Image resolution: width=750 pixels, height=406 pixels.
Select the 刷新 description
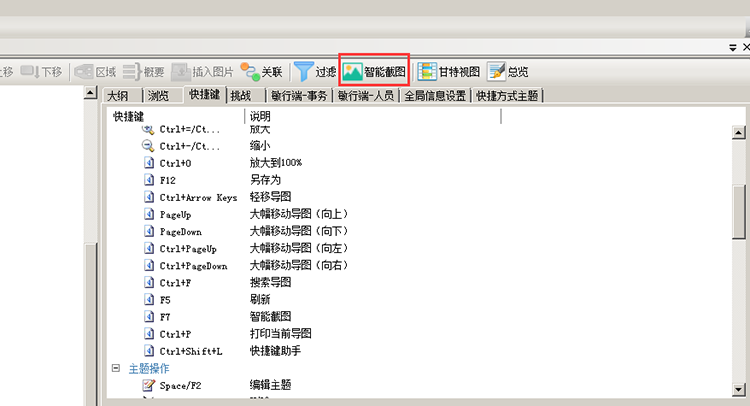pyautogui.click(x=260, y=300)
